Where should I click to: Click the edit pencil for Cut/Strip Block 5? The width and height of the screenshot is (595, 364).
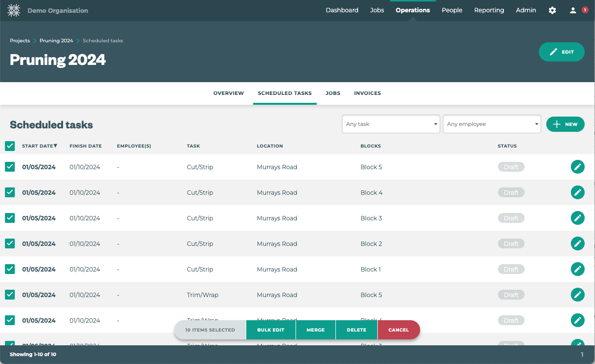(x=577, y=167)
